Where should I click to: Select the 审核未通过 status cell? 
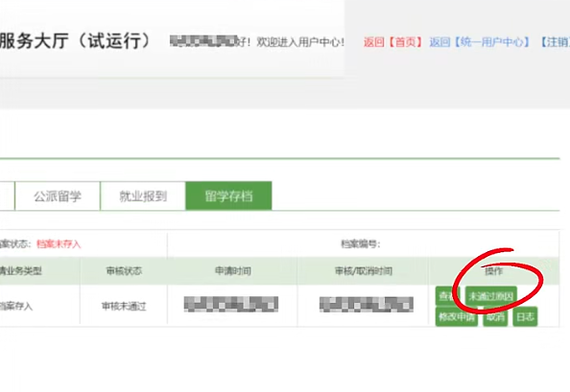pyautogui.click(x=124, y=307)
